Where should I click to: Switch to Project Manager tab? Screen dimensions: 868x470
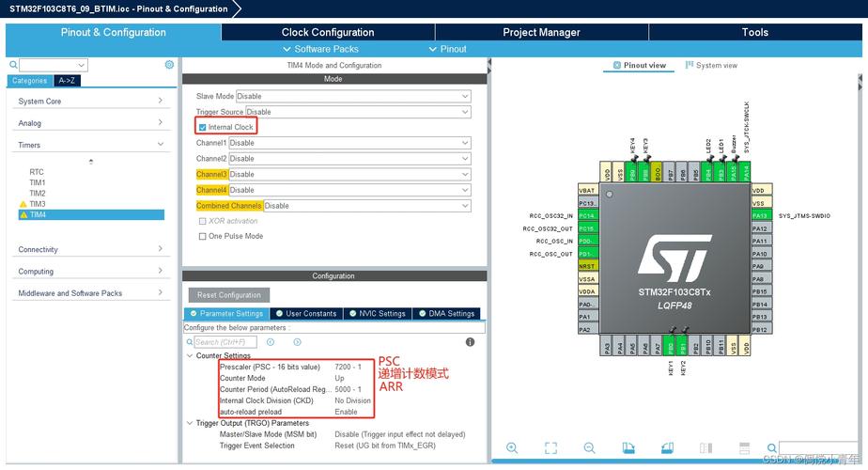tap(541, 32)
